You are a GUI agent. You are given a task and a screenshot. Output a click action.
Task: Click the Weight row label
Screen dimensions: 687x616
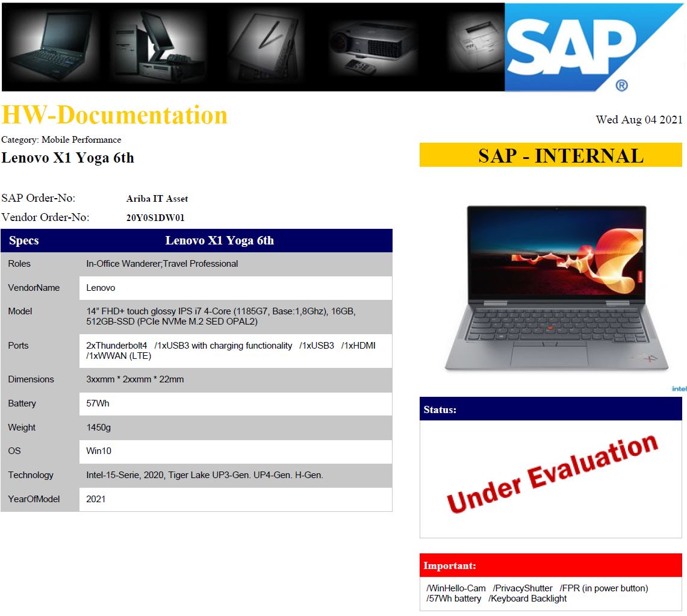click(x=22, y=428)
